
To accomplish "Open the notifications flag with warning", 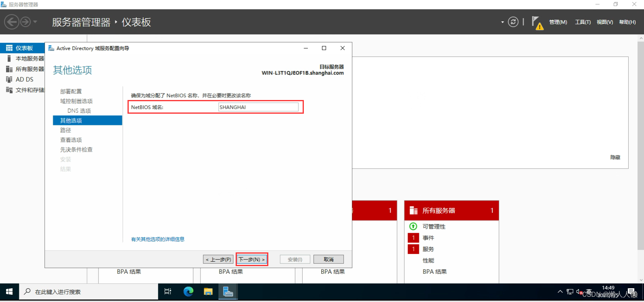I will pos(537,22).
